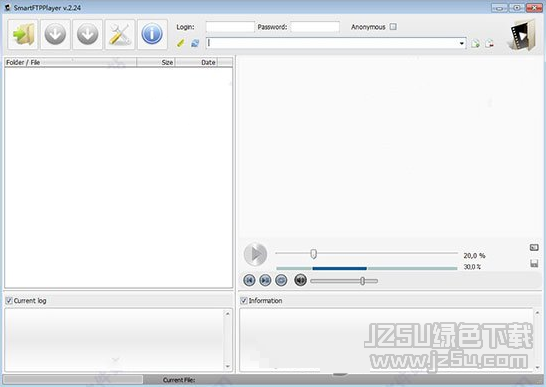Viewport: 546px width, 387px height.
Task: Sort by the Size column header
Action: click(x=156, y=62)
